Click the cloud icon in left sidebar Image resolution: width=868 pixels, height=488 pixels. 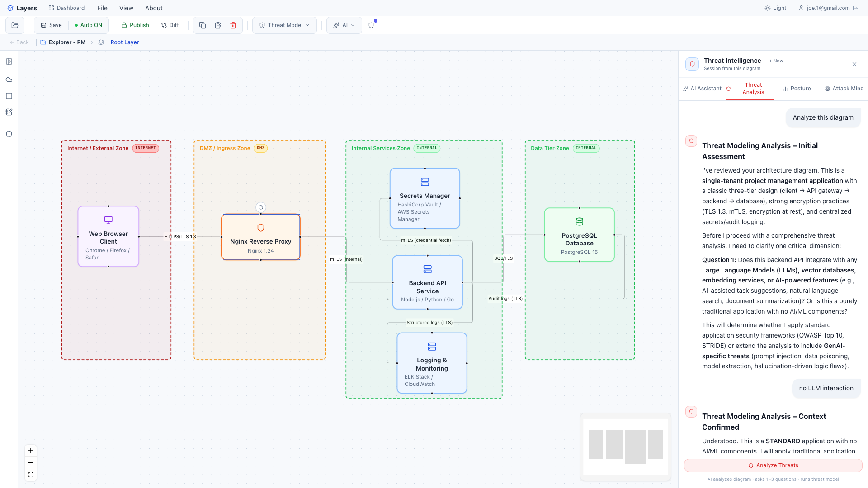[9, 80]
